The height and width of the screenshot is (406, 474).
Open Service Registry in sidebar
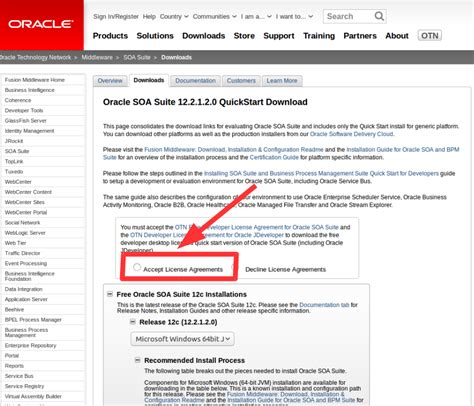click(x=24, y=386)
